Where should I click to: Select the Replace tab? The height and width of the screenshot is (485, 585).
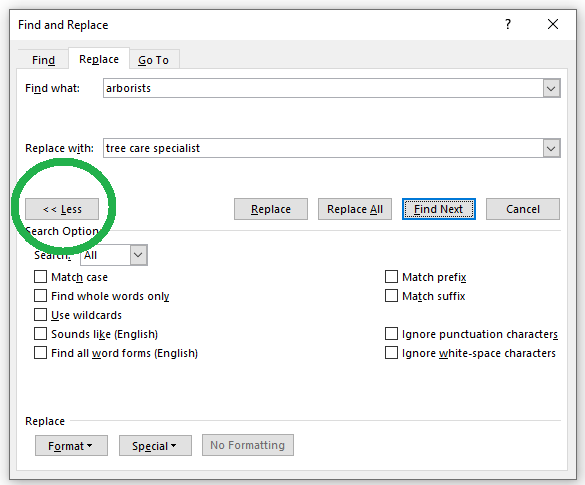click(99, 59)
